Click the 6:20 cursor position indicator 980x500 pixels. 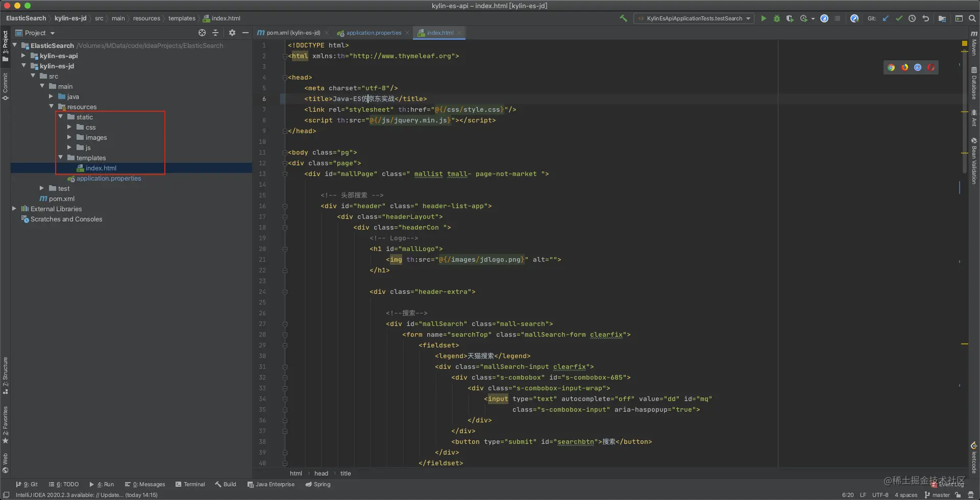click(848, 495)
